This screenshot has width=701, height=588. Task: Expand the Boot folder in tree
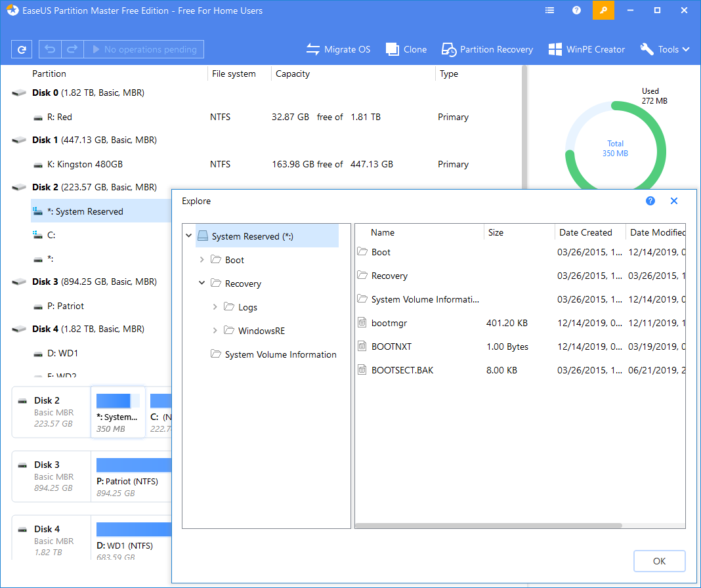coord(202,260)
